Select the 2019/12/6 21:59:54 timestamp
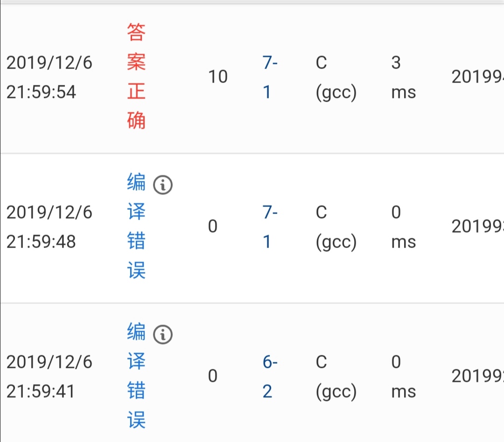Image resolution: width=504 pixels, height=442 pixels. pyautogui.click(x=49, y=77)
